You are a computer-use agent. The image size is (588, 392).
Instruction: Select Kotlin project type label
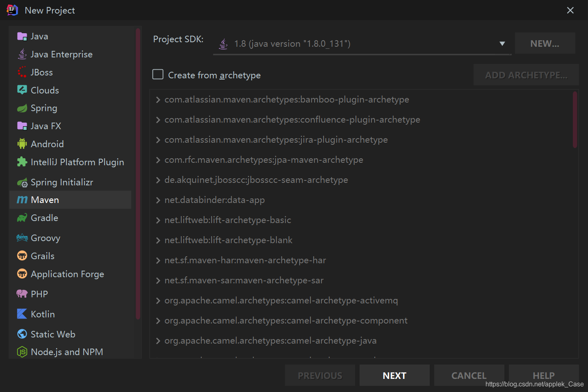tap(43, 314)
